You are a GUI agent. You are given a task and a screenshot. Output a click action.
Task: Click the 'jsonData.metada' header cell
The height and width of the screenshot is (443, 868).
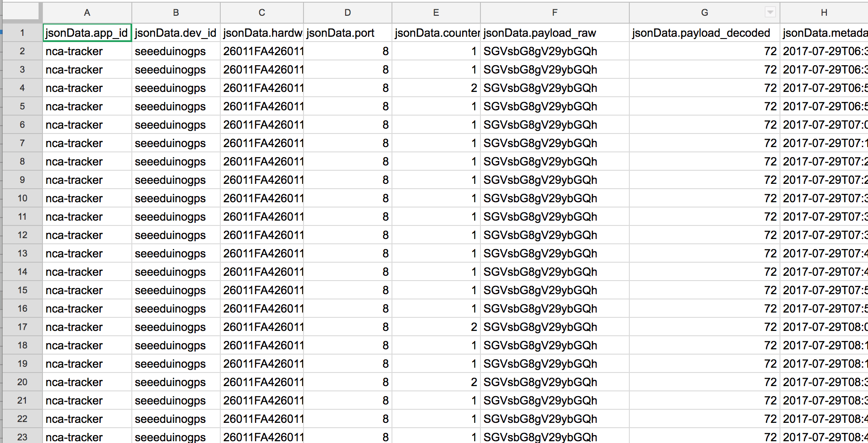click(x=824, y=33)
